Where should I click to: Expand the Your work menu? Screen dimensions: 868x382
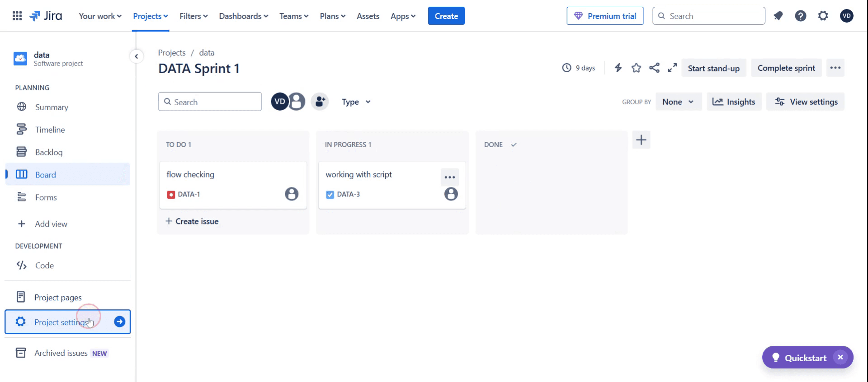(x=100, y=16)
